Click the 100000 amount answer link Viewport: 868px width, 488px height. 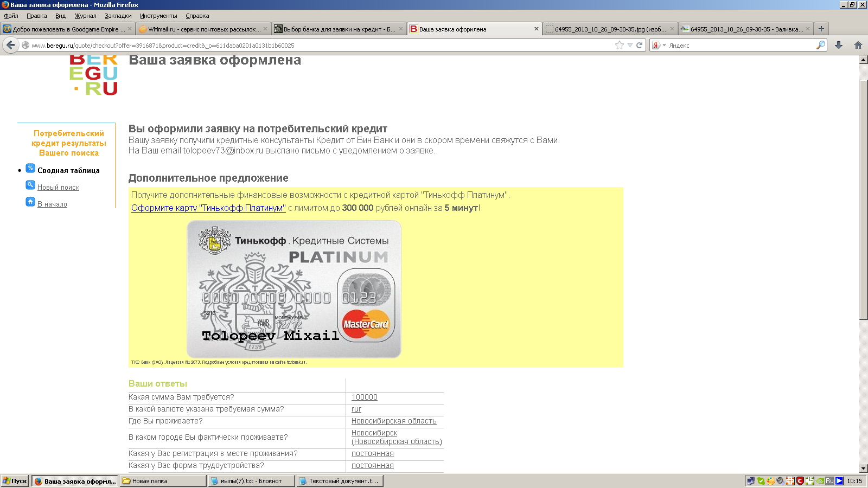[x=365, y=397]
